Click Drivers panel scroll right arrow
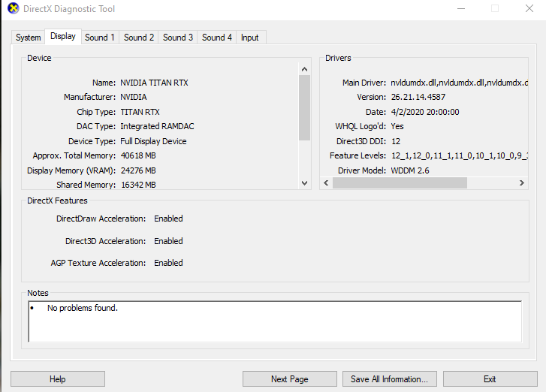 [x=522, y=182]
